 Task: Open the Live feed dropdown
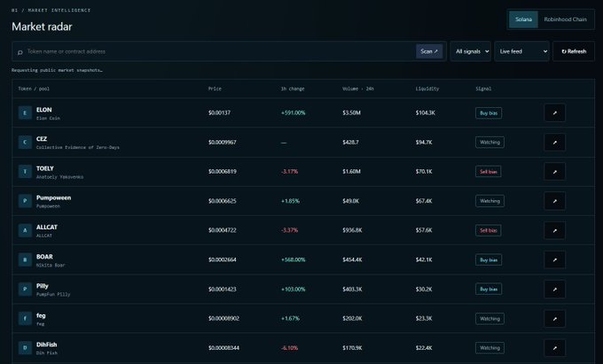tap(521, 51)
